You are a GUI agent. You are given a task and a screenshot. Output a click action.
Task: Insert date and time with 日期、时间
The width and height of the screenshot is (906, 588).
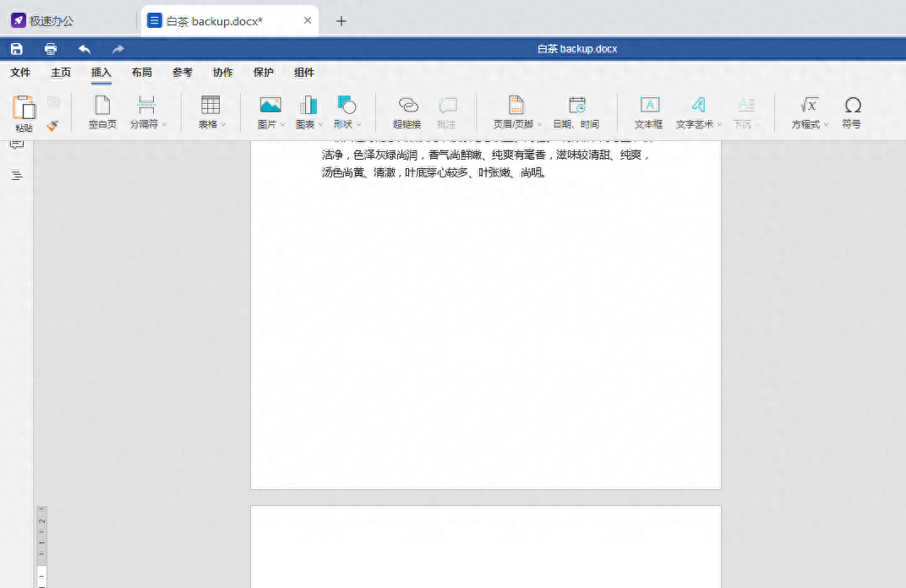pos(576,112)
